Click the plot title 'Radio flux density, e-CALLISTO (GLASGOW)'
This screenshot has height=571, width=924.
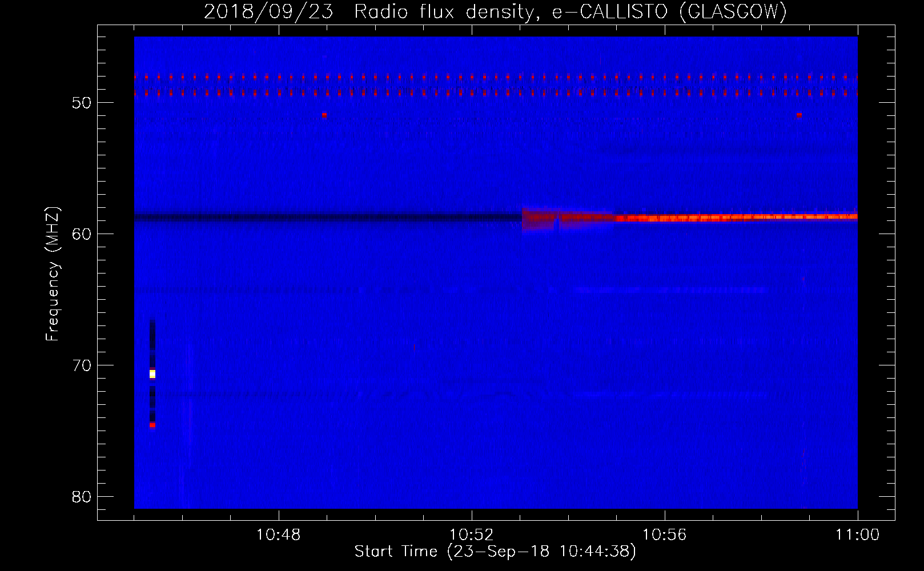[x=571, y=12]
